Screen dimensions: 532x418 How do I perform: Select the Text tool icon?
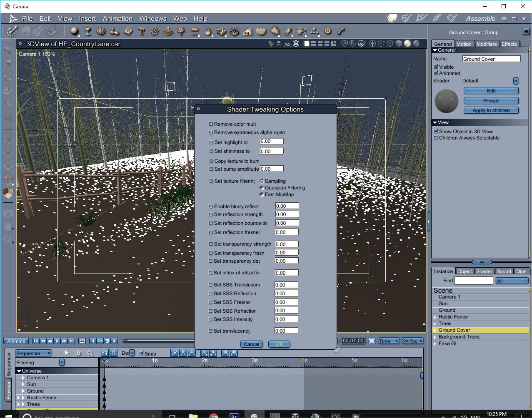(x=141, y=31)
